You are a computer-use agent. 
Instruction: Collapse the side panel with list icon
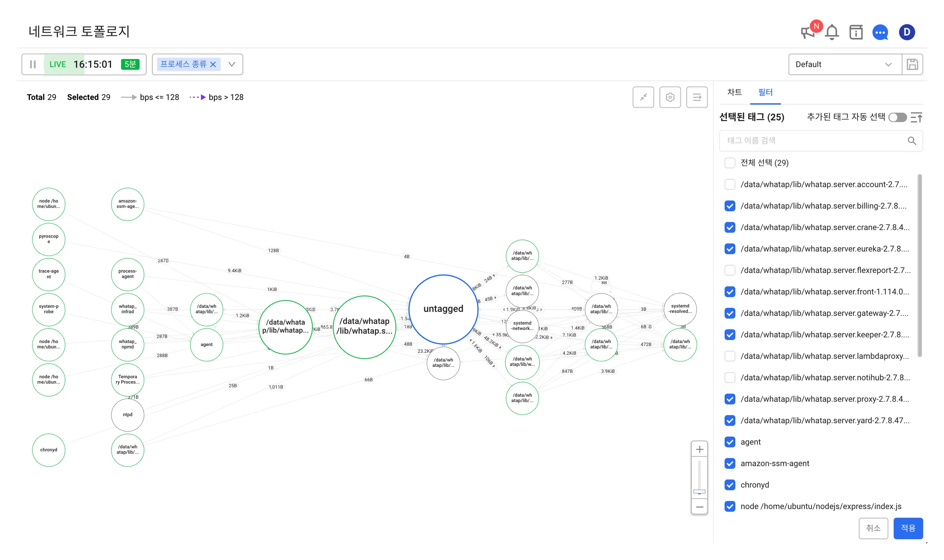pyautogui.click(x=697, y=97)
